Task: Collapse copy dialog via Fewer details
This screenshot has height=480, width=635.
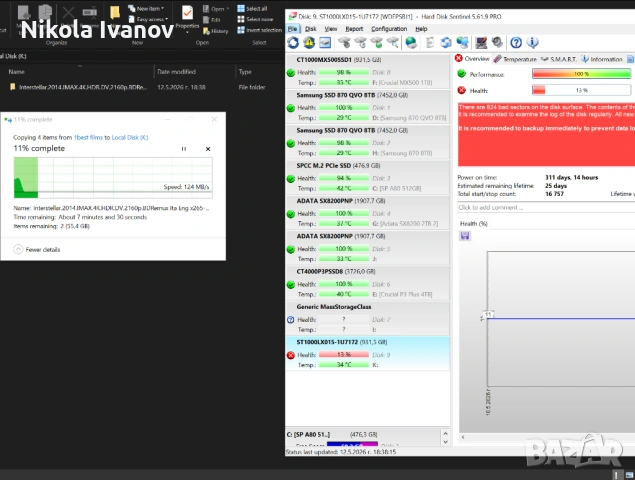Action: tap(37, 250)
